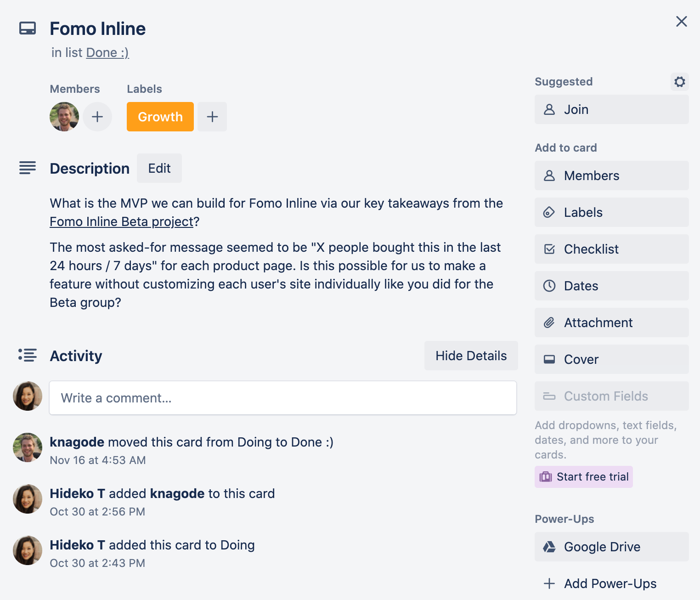Click the Hideko T avatar on added-to-Doing entry
The height and width of the screenshot is (600, 700).
(x=28, y=550)
